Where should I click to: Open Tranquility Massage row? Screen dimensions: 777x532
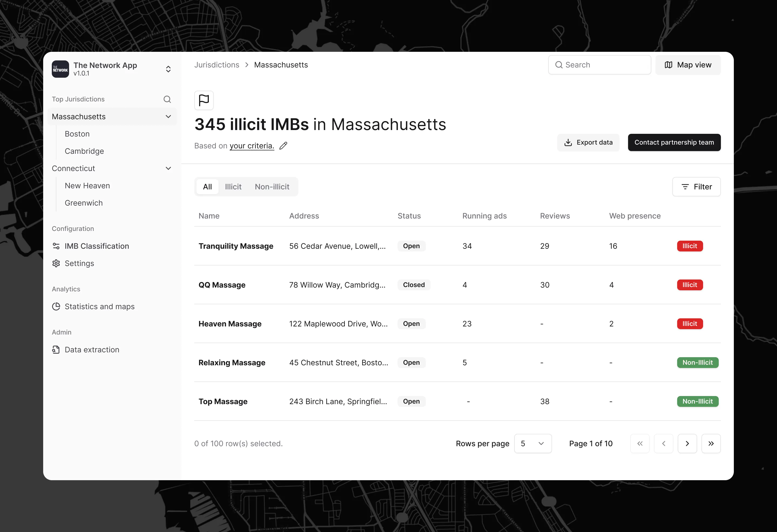tap(457, 246)
